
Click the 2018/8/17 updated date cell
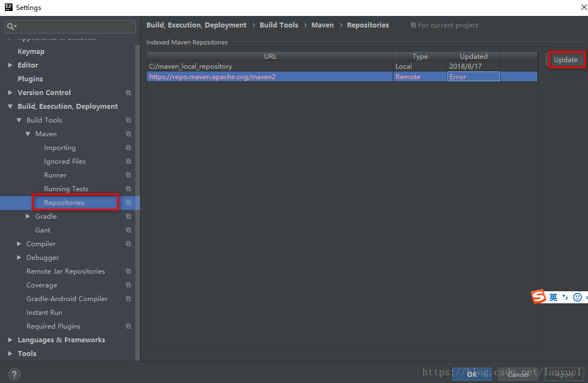[473, 66]
